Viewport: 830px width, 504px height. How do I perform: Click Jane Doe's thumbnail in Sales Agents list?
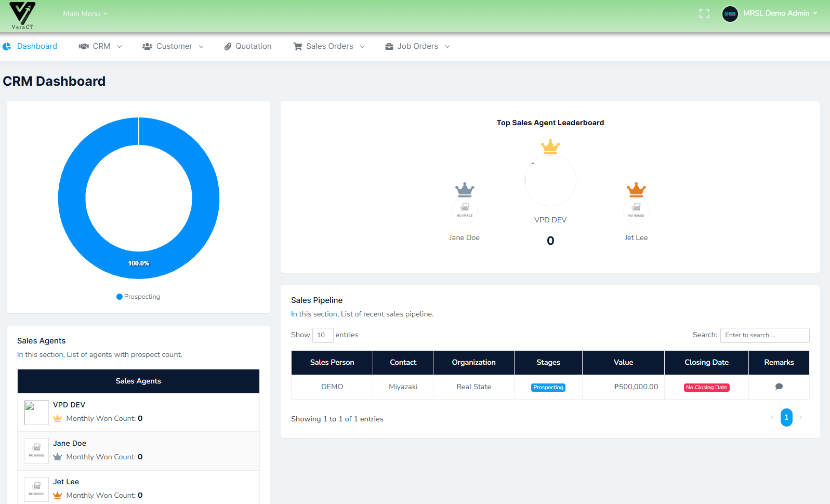coord(36,451)
